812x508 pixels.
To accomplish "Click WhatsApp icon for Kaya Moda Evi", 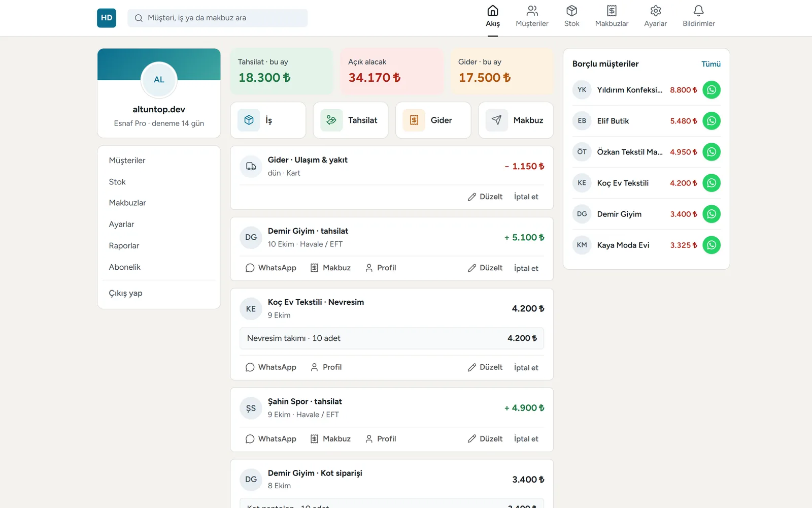I will [x=712, y=245].
